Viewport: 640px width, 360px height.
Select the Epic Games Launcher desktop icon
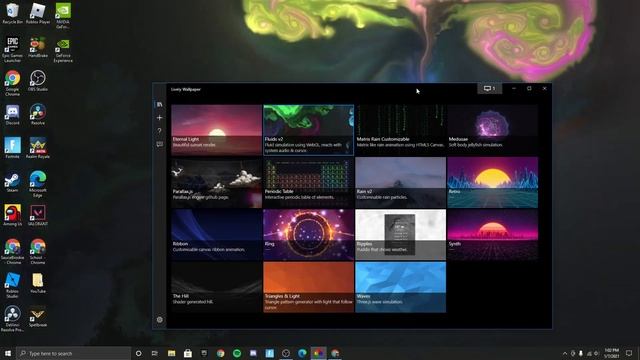click(x=12, y=50)
